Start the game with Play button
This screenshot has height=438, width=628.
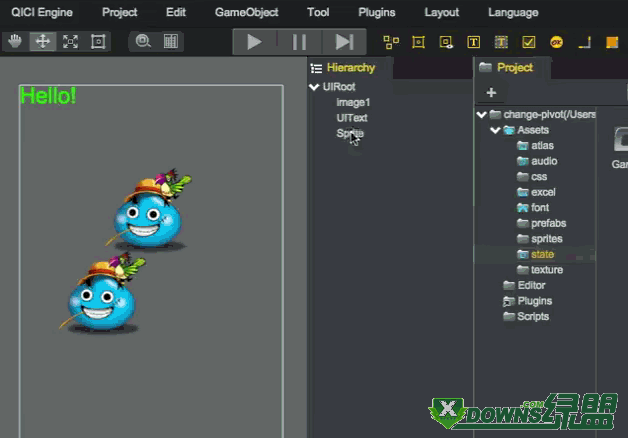point(254,42)
